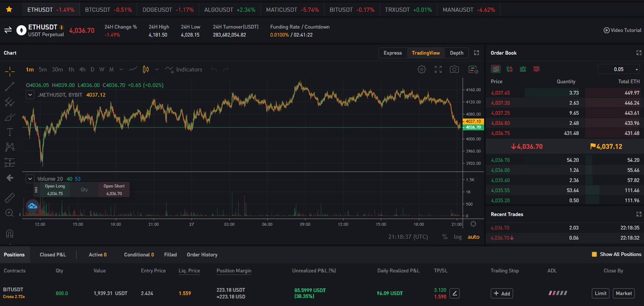The width and height of the screenshot is (644, 306).
Task: Expand the Chart panel to full view
Action: 476,53
